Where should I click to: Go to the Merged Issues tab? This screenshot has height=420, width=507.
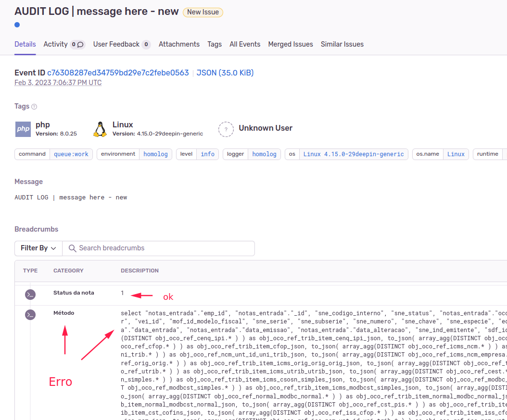pyautogui.click(x=291, y=44)
